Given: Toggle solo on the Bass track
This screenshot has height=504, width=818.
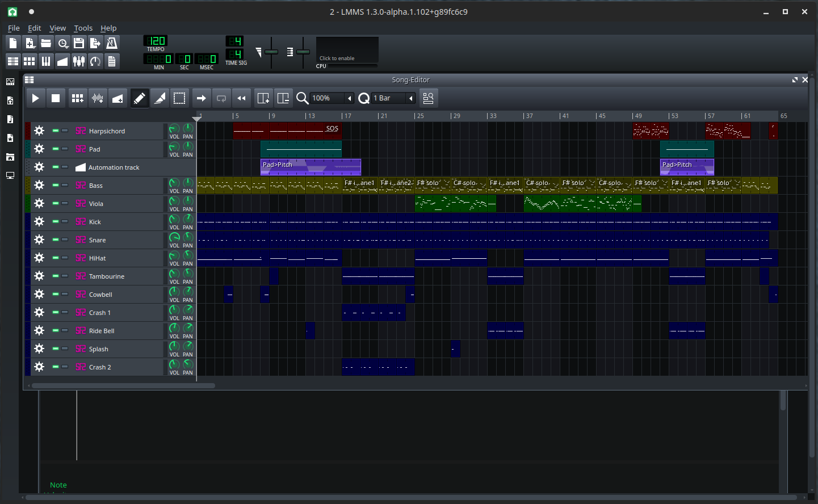Looking at the screenshot, I should tap(65, 186).
